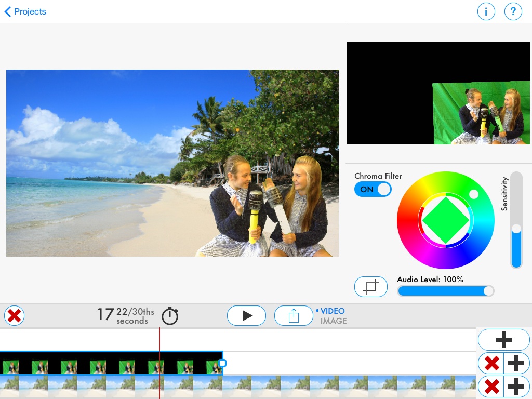
Task: Toggle the Chroma Filter off
Action: coord(373,189)
